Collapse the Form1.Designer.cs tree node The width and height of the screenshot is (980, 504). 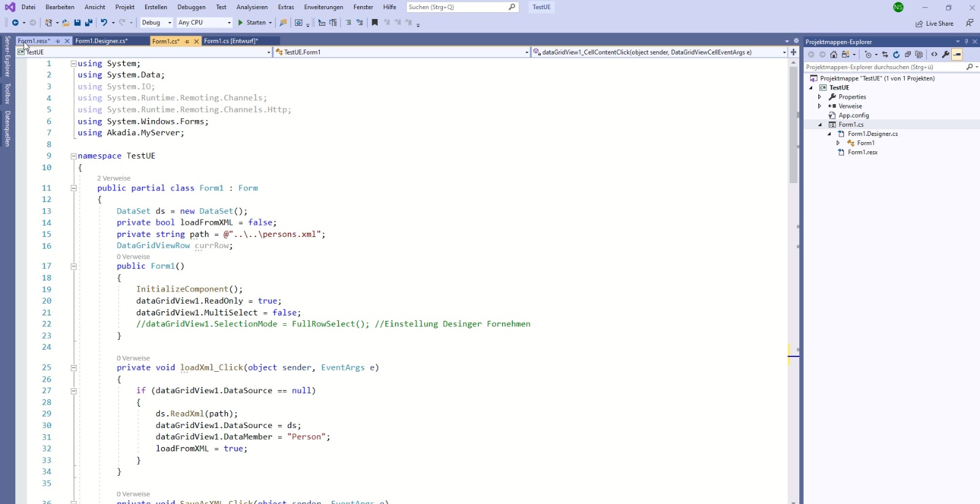click(x=829, y=134)
